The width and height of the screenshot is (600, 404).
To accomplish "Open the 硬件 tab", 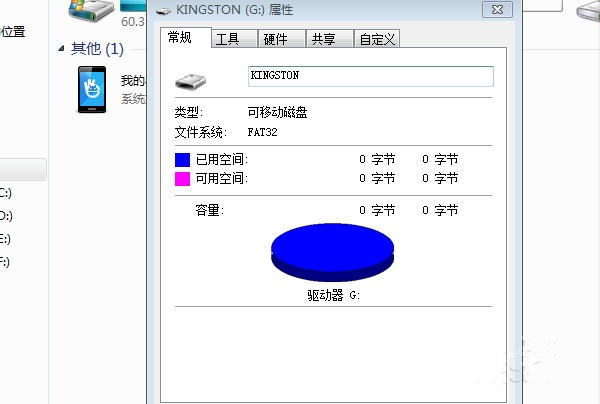I will (282, 39).
